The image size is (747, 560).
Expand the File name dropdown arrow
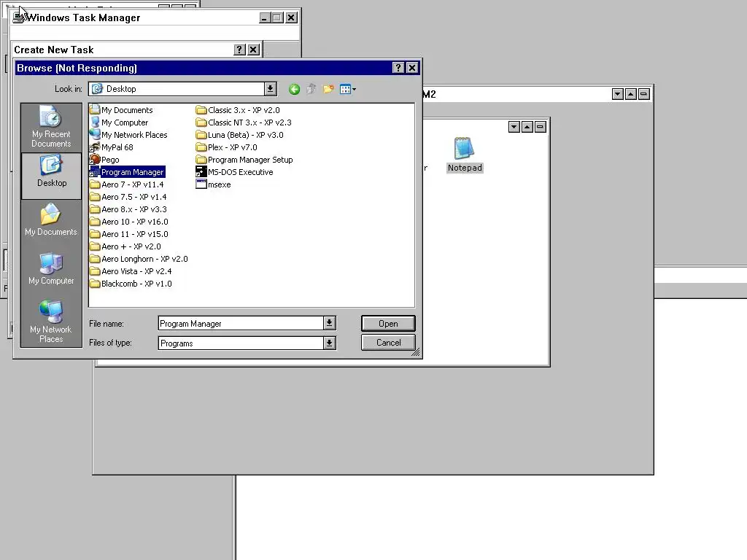(x=329, y=323)
